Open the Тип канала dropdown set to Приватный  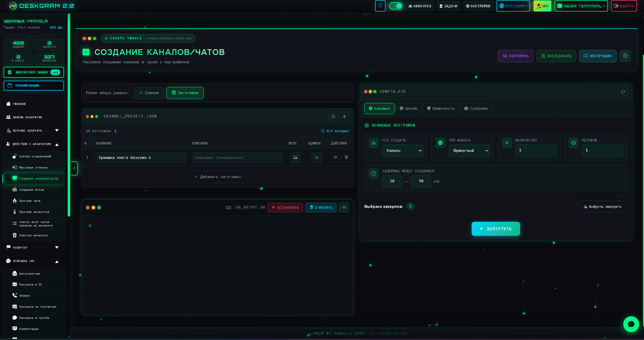point(469,150)
